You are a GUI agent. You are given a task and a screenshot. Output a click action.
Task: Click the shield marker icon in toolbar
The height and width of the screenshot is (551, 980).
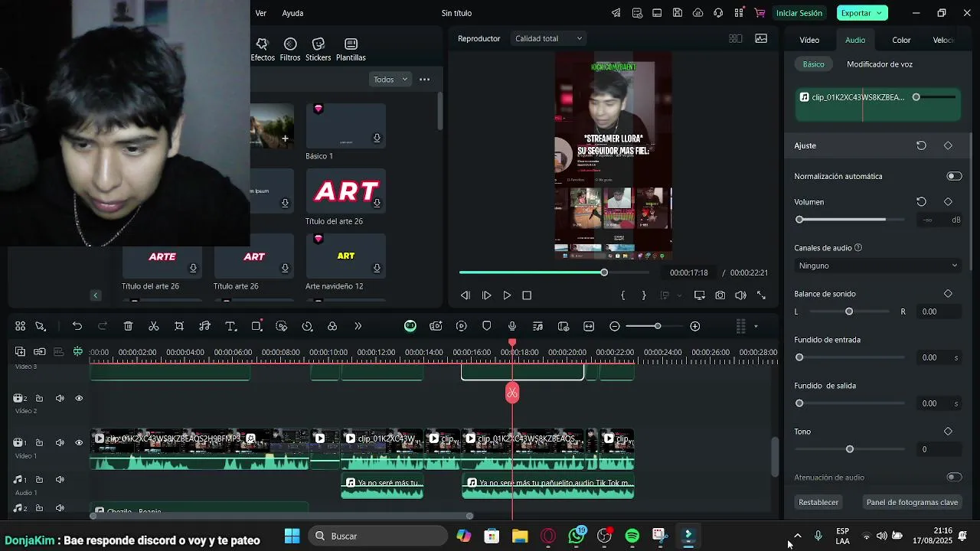[x=487, y=326]
